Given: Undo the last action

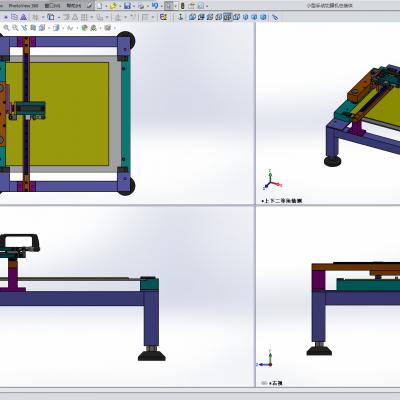Looking at the screenshot, I should [x=155, y=6].
